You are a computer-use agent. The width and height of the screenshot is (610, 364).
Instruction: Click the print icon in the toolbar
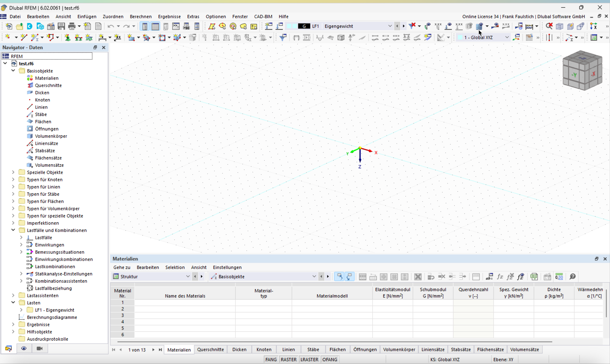72,26
